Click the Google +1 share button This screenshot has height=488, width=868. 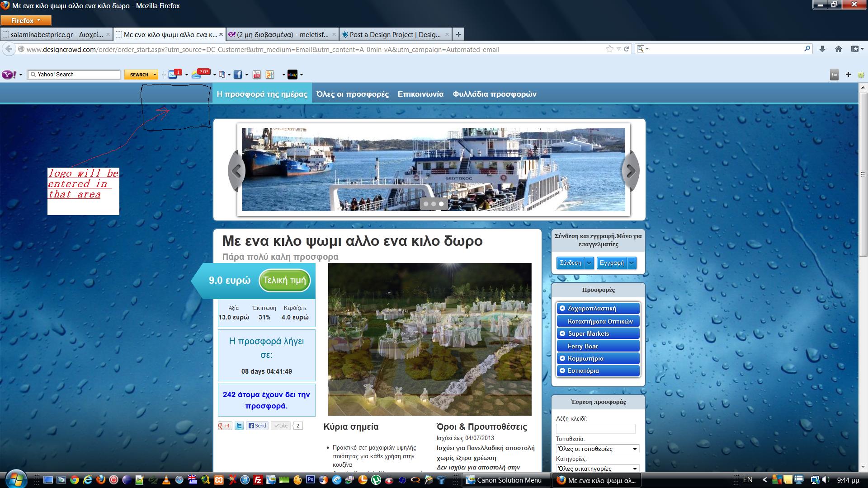[x=225, y=426]
